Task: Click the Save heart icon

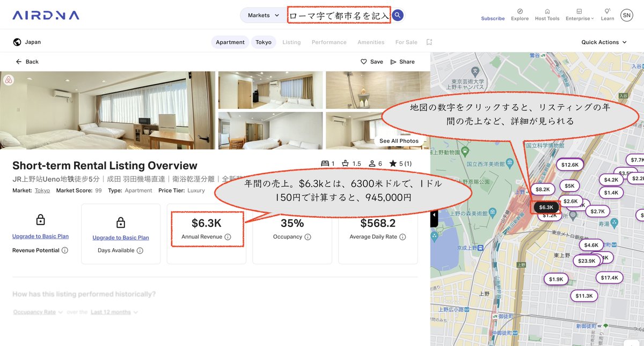Action: [x=363, y=62]
